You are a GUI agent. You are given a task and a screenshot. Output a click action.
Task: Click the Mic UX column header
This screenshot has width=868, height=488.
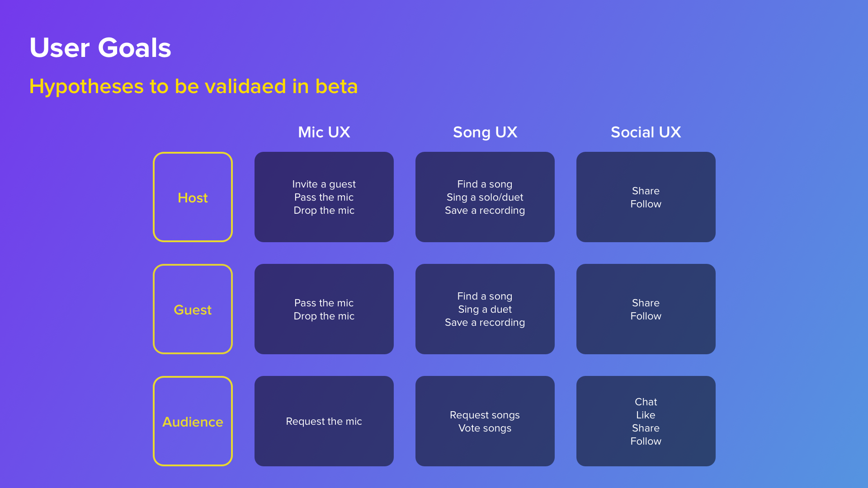[x=324, y=132]
